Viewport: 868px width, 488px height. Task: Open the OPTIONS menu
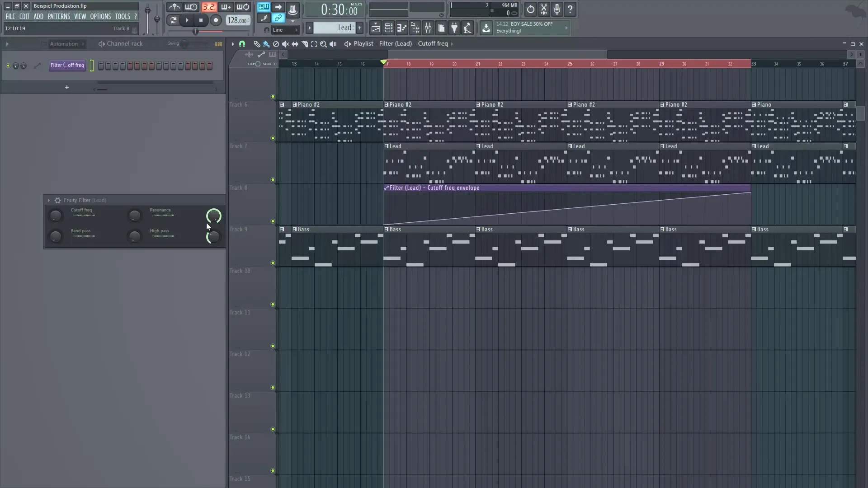pos(100,16)
